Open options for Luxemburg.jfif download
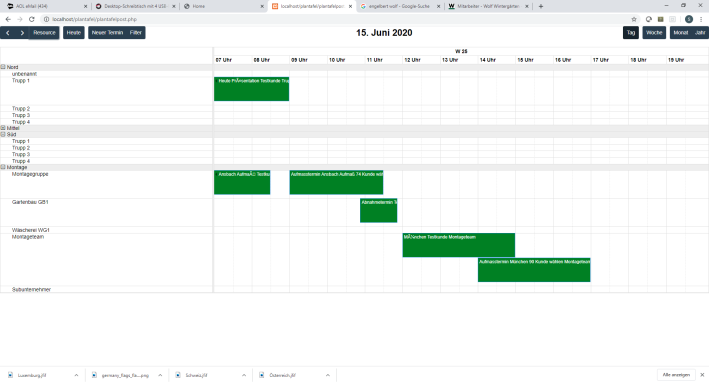This screenshot has width=709, height=384. click(76, 375)
